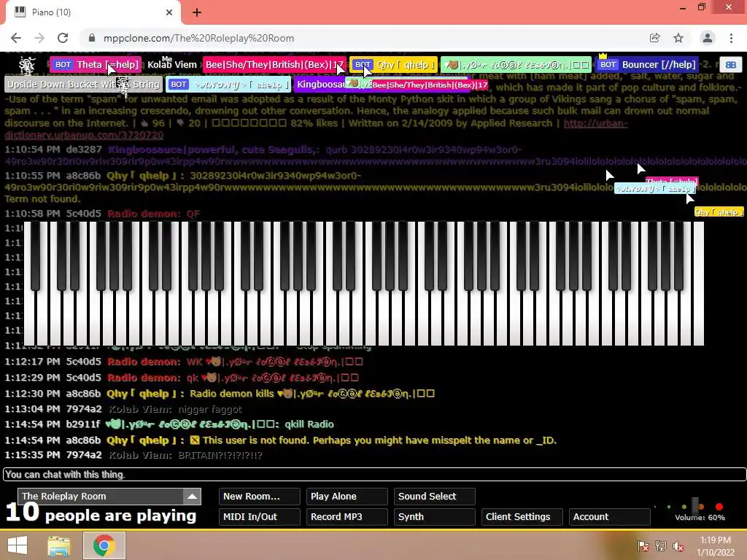Viewport: 747px width, 560px height.
Task: Click the 'qkill Radio' chat message
Action: (309, 424)
